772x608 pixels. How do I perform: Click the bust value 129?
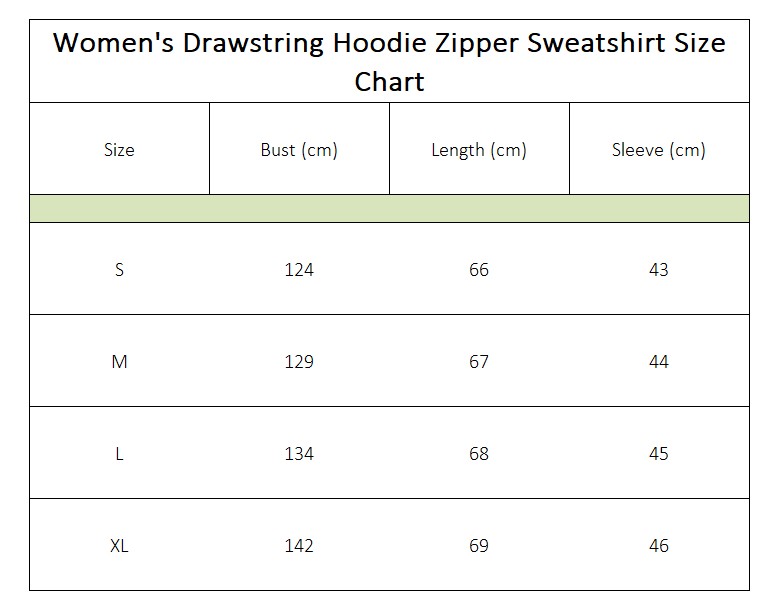(x=299, y=362)
